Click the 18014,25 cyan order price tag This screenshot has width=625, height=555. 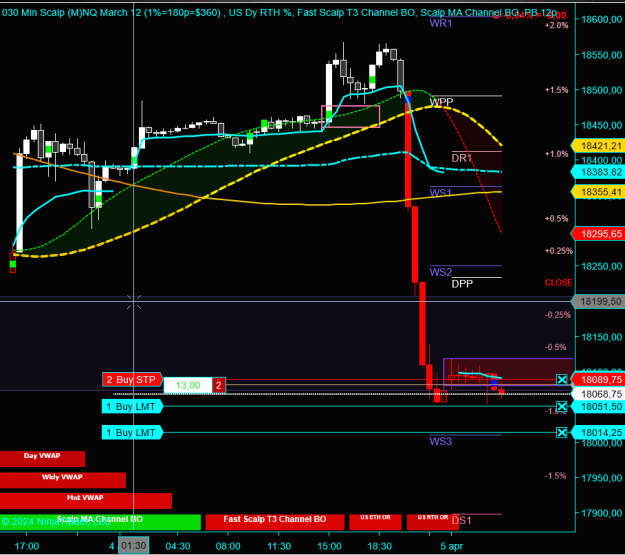click(598, 433)
